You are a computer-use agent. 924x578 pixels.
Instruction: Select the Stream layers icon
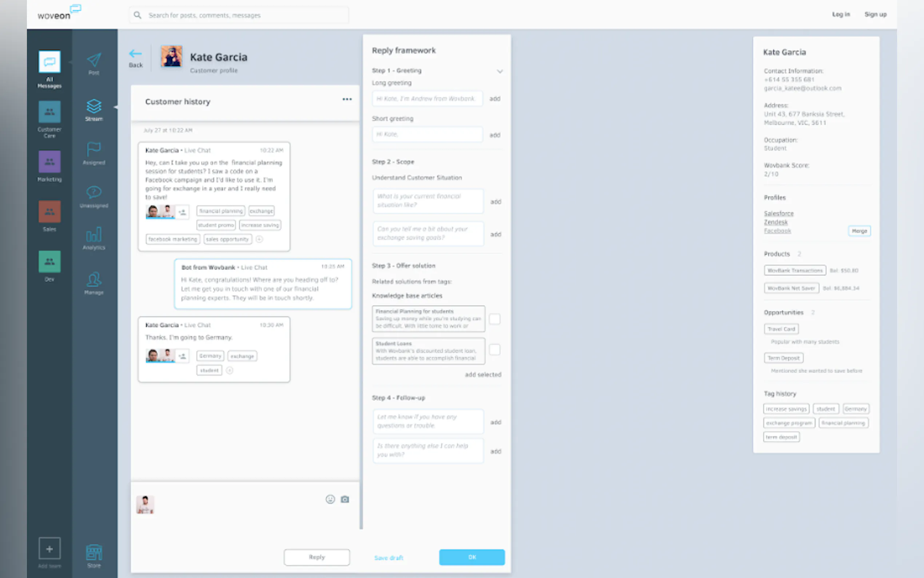click(93, 107)
